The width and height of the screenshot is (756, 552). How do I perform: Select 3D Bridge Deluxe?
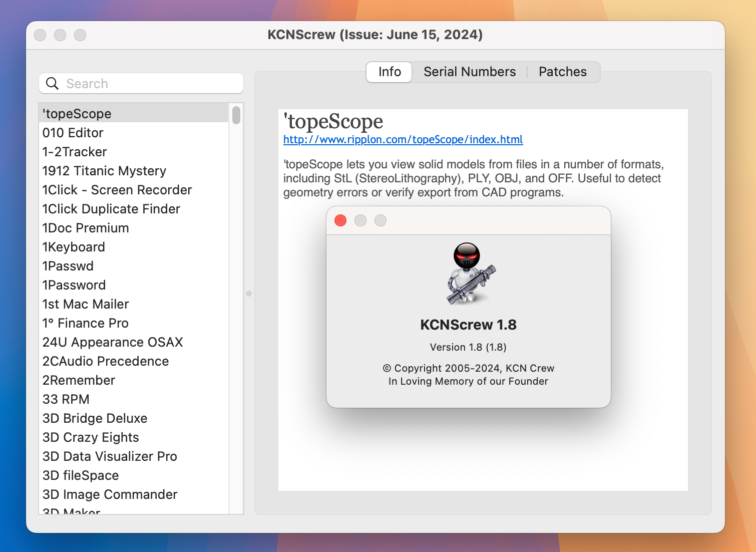[x=134, y=418]
